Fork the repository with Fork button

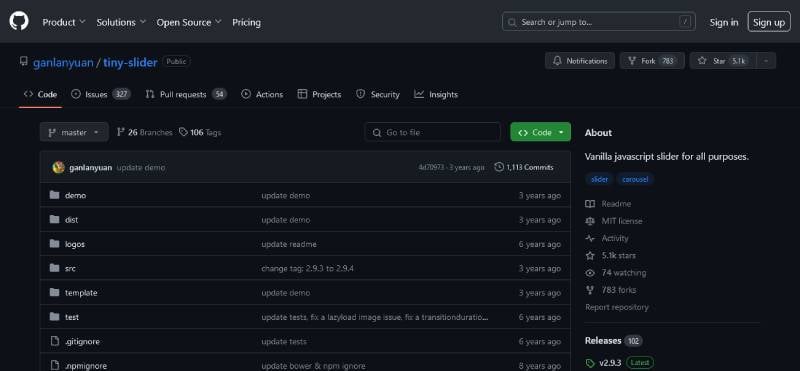652,61
